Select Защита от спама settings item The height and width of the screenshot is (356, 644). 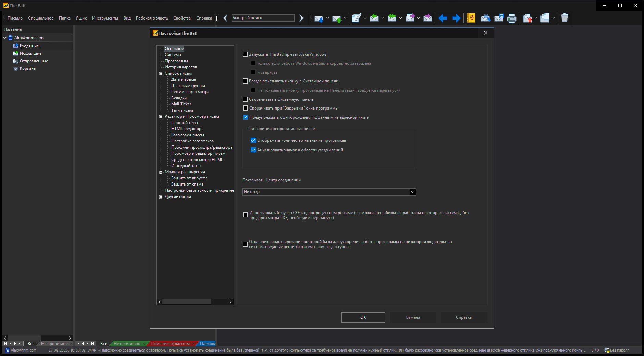187,184
